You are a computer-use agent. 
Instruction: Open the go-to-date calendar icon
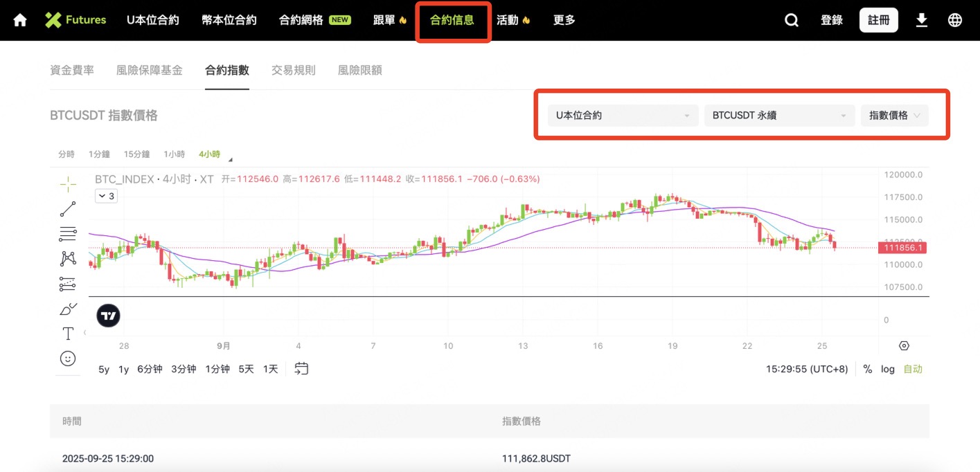[x=301, y=369]
